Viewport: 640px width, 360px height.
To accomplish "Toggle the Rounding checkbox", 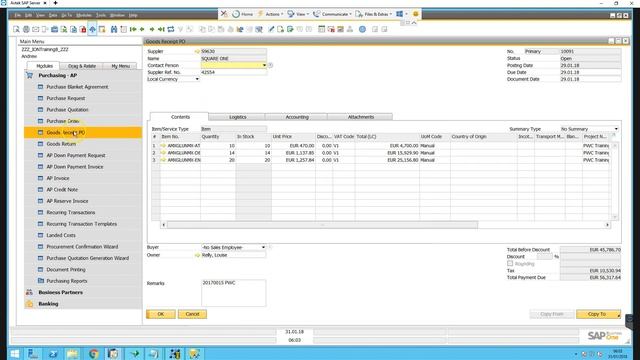I will coord(510,264).
